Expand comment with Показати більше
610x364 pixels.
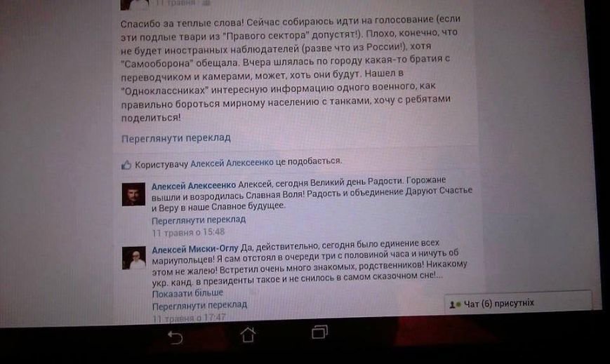coord(187,293)
